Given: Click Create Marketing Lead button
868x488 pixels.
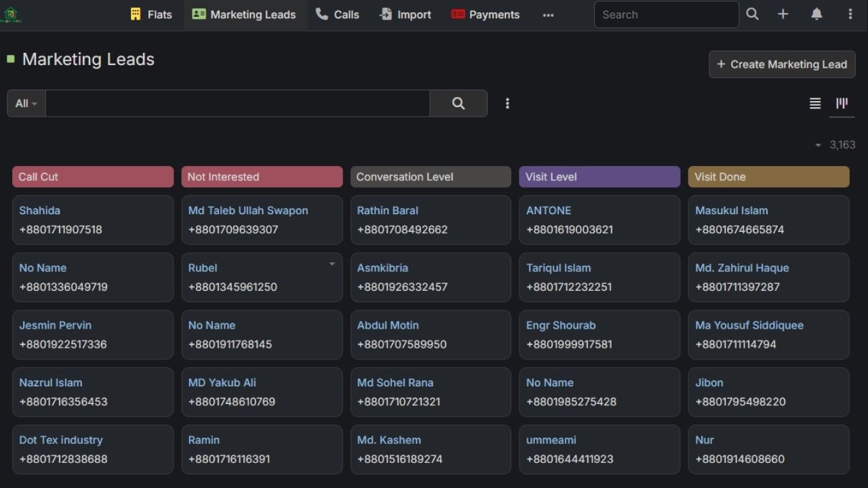Looking at the screenshot, I should click(782, 64).
